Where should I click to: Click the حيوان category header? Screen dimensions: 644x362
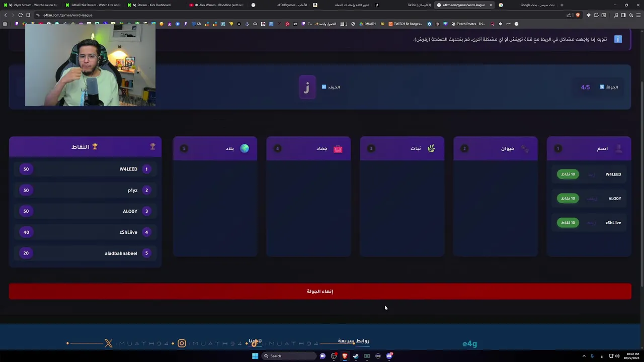click(495, 148)
